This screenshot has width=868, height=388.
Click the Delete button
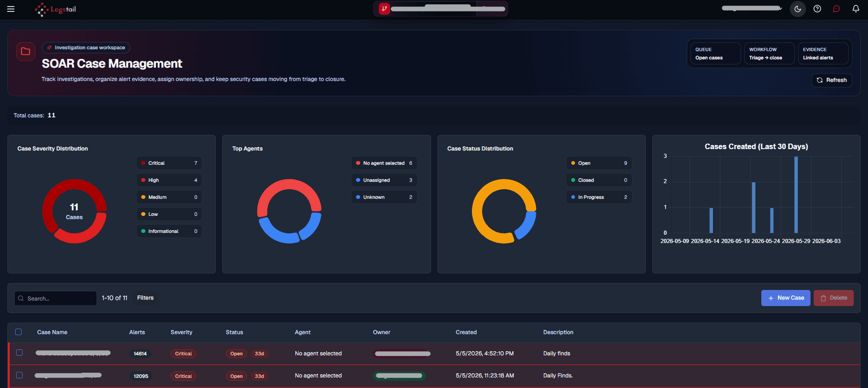834,298
